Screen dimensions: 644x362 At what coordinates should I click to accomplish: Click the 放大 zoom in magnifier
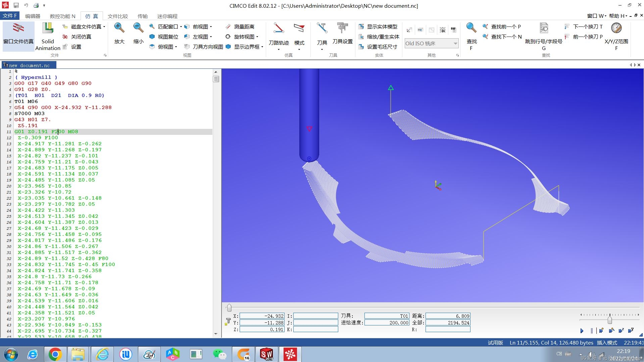point(119,34)
